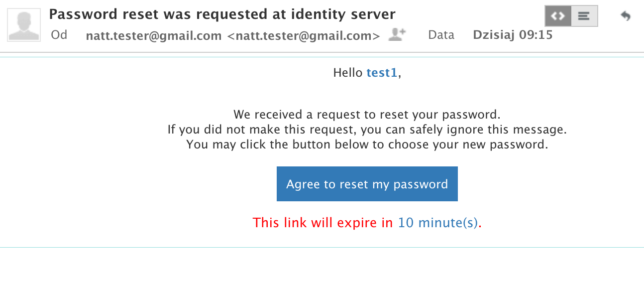
Task: Click the blue 10 minute(s) text
Action: tap(438, 222)
